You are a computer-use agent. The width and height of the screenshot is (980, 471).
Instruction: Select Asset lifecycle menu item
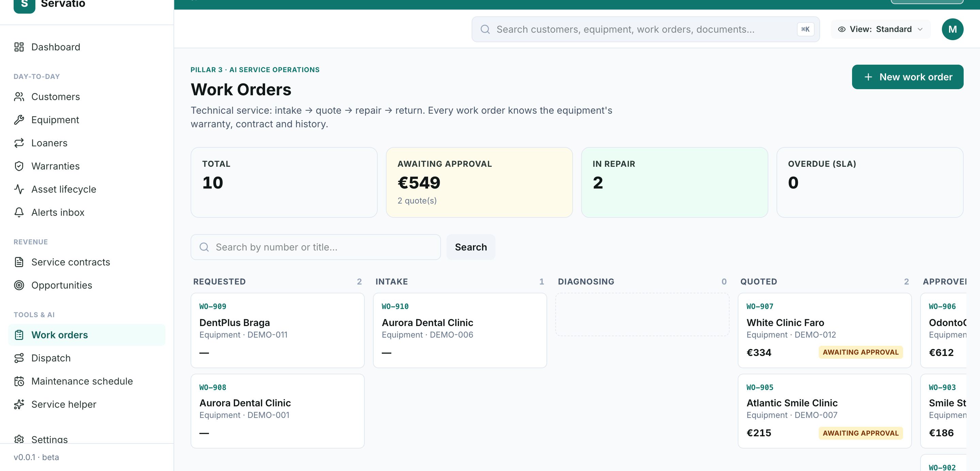[x=87, y=189]
